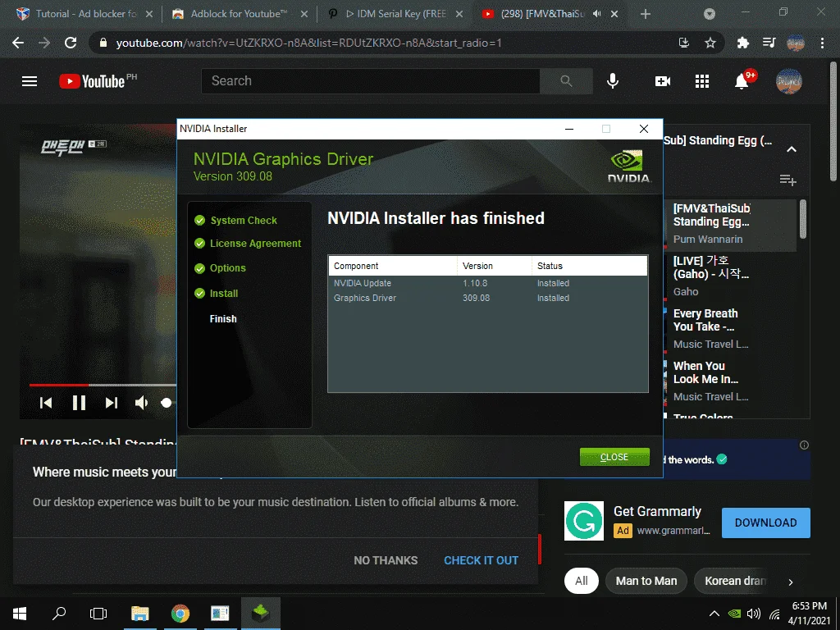The height and width of the screenshot is (630, 840).
Task: Open notifications bell with 9+ badge
Action: pyautogui.click(x=742, y=80)
